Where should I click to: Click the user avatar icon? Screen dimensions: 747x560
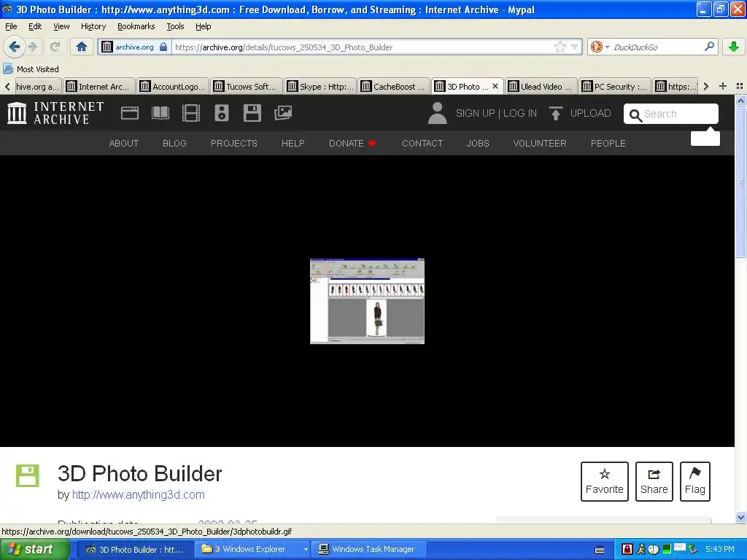tap(437, 113)
